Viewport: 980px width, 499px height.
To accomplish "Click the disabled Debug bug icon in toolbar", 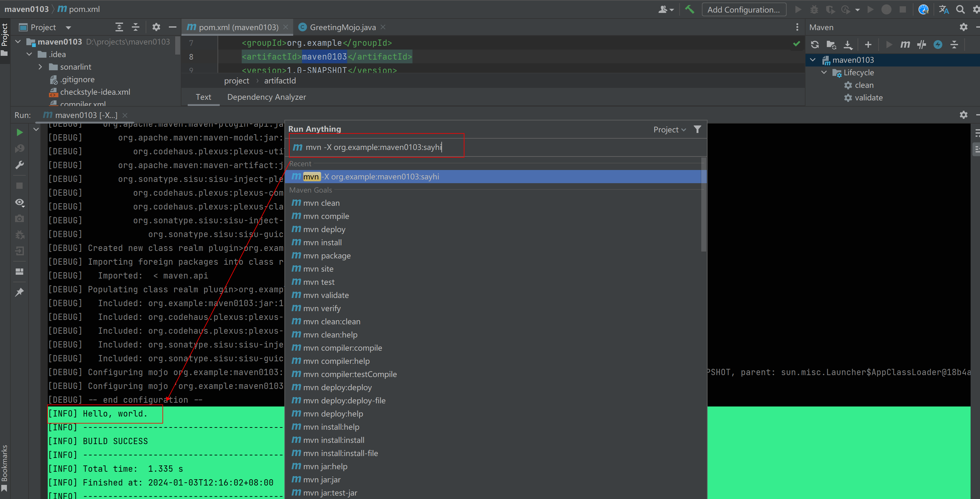I will pyautogui.click(x=814, y=9).
